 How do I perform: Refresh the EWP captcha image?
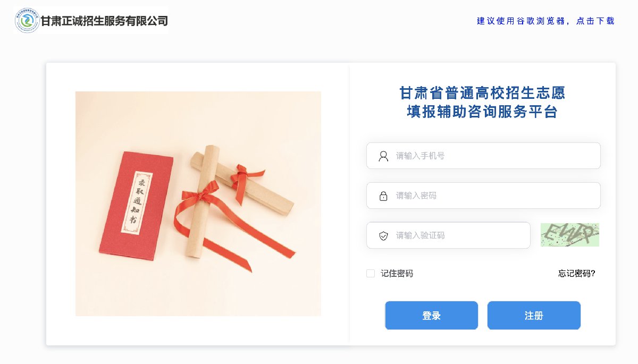(570, 235)
